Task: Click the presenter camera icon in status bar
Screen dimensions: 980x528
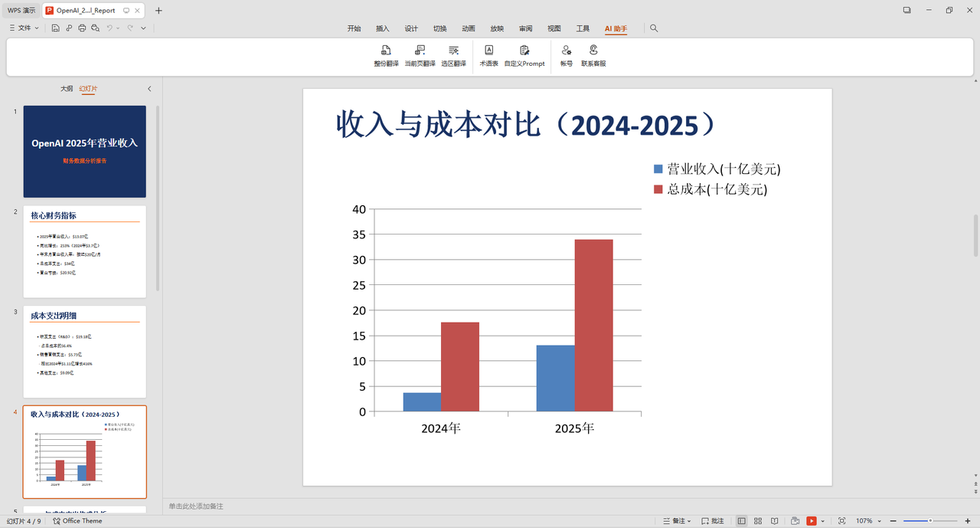Action: point(795,521)
